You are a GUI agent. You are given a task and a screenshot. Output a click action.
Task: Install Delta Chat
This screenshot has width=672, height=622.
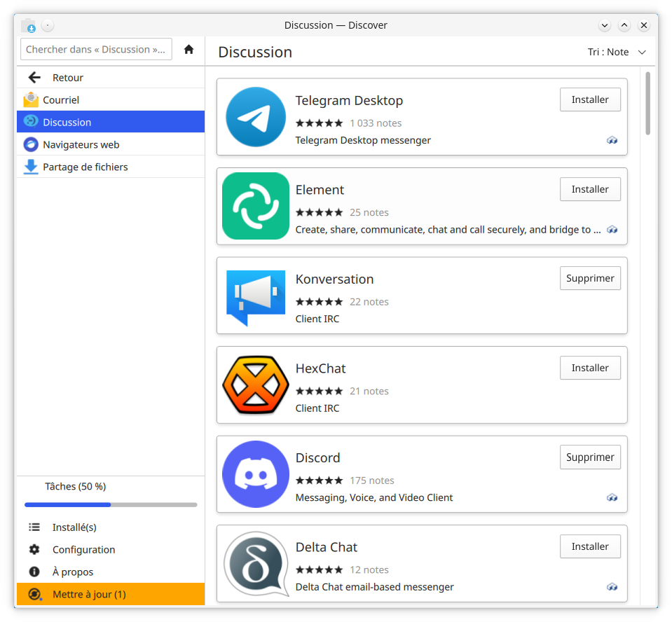click(590, 546)
